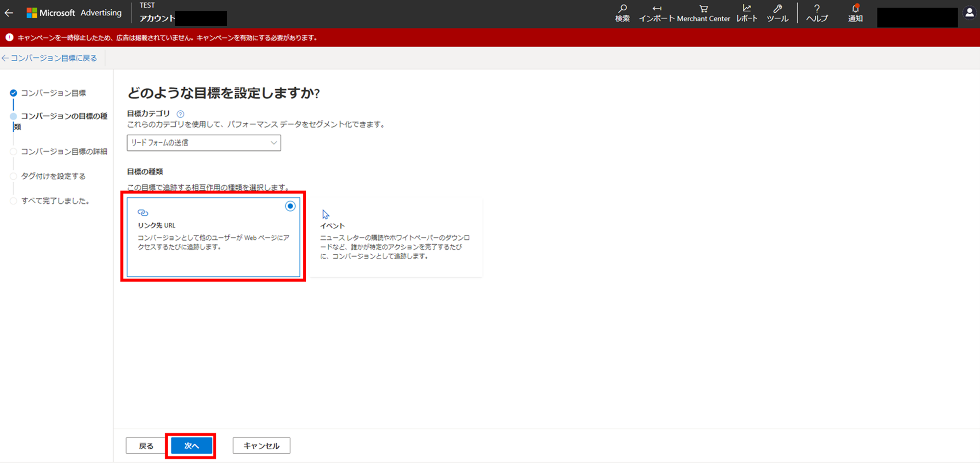Choose the イベント goal type card

[396, 238]
